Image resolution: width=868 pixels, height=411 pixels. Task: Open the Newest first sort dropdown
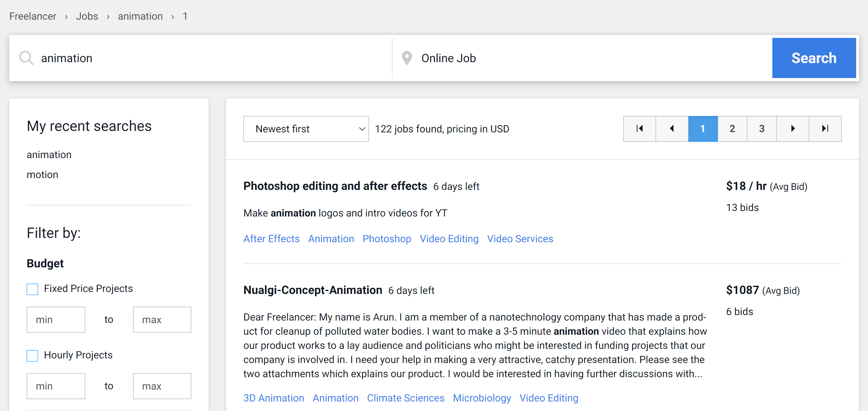coord(306,129)
